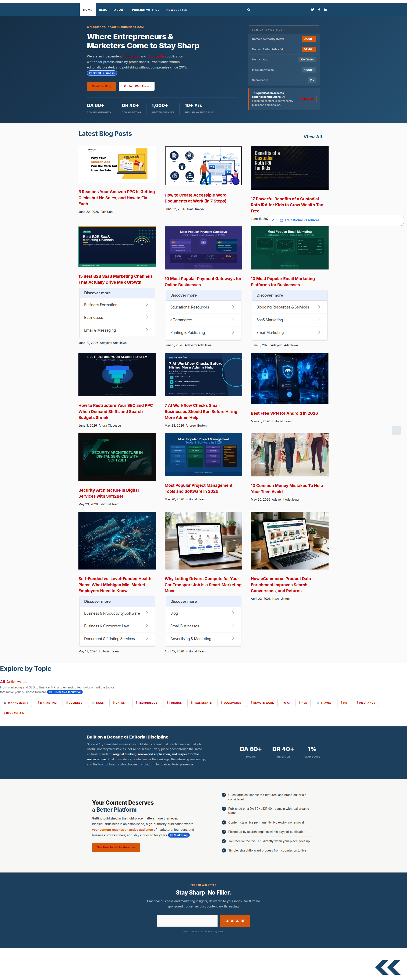
Task: Click Learn More in the contributions box
Action: pyautogui.click(x=306, y=99)
